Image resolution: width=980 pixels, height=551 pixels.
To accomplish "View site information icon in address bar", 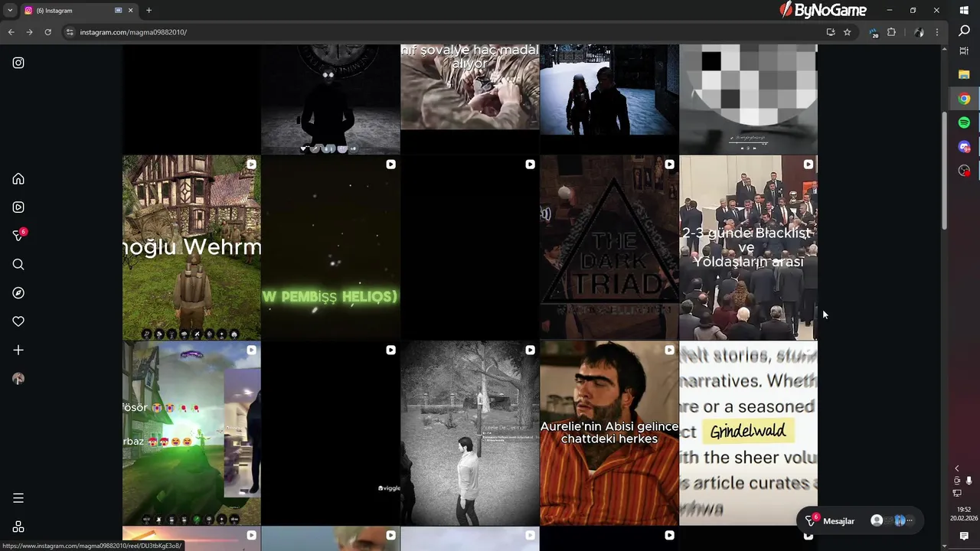I will (70, 32).
